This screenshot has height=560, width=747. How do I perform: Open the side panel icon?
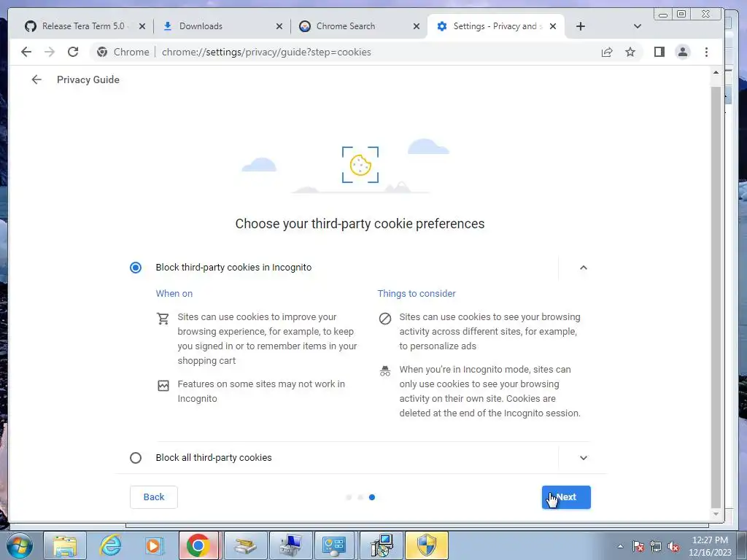(659, 52)
